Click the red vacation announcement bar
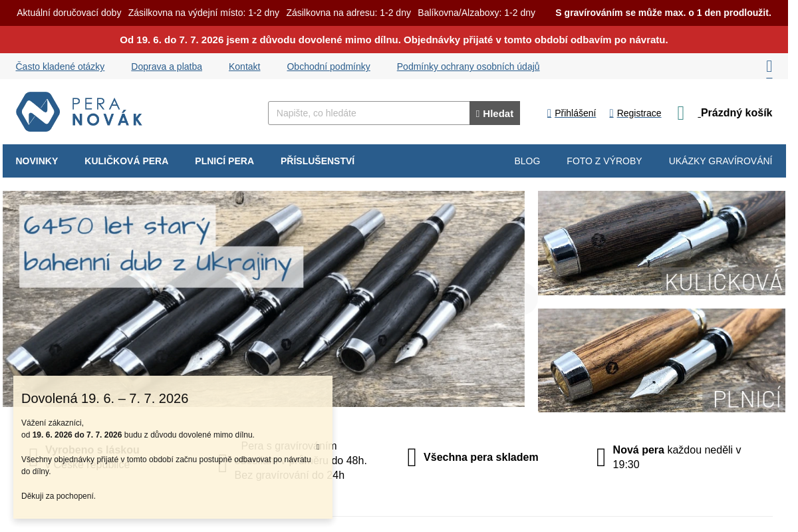Image resolution: width=798 pixels, height=532 pixels. (x=394, y=40)
